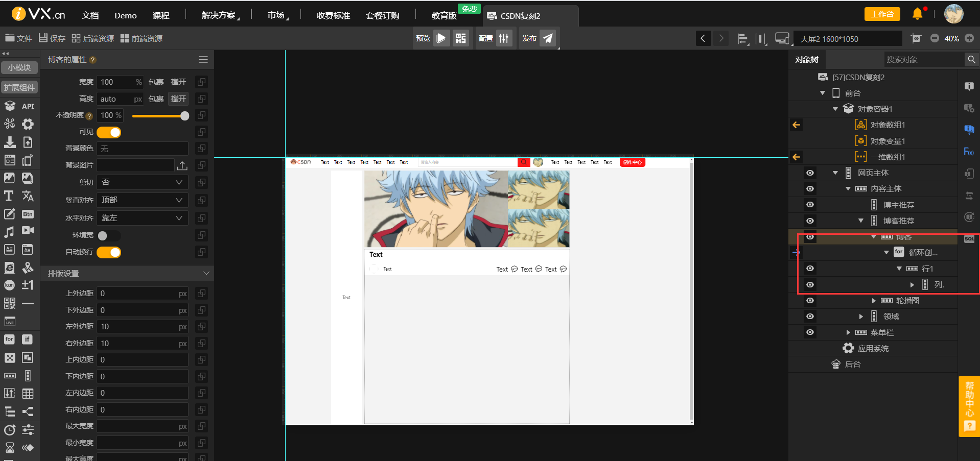Collapse the 前台 tree node
The height and width of the screenshot is (461, 980).
pos(823,93)
